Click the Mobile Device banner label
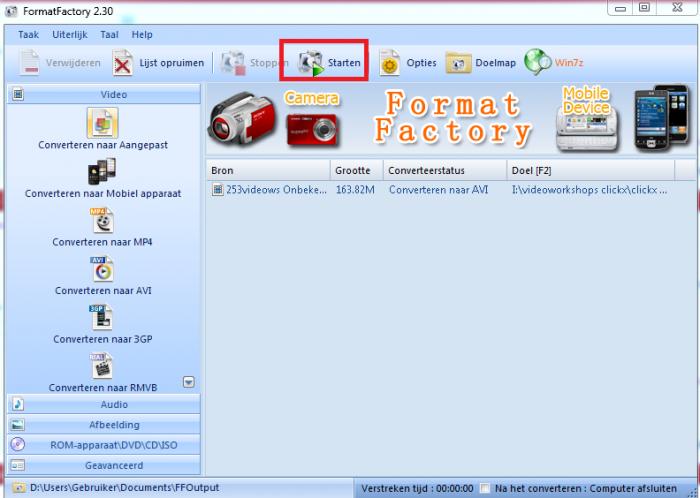The width and height of the screenshot is (700, 498). (586, 100)
